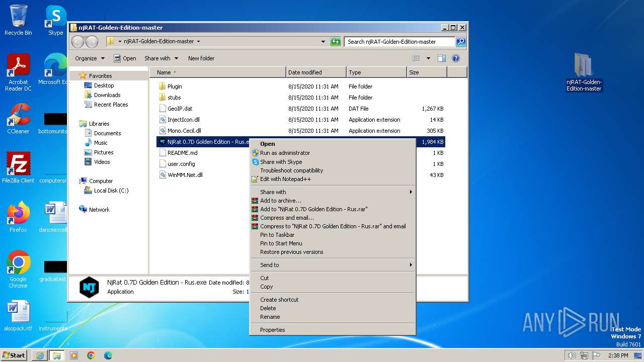Open the Explorer help icon
The image size is (644, 362).
[x=456, y=58]
